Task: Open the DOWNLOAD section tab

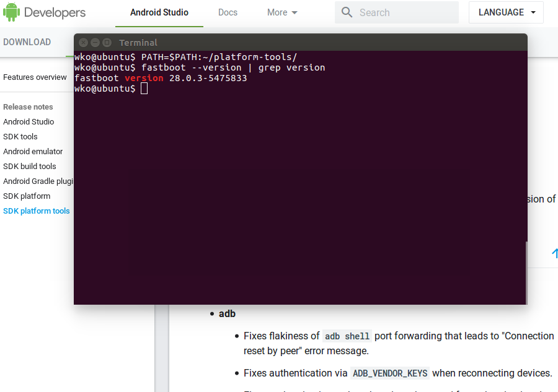Action: pyautogui.click(x=27, y=42)
